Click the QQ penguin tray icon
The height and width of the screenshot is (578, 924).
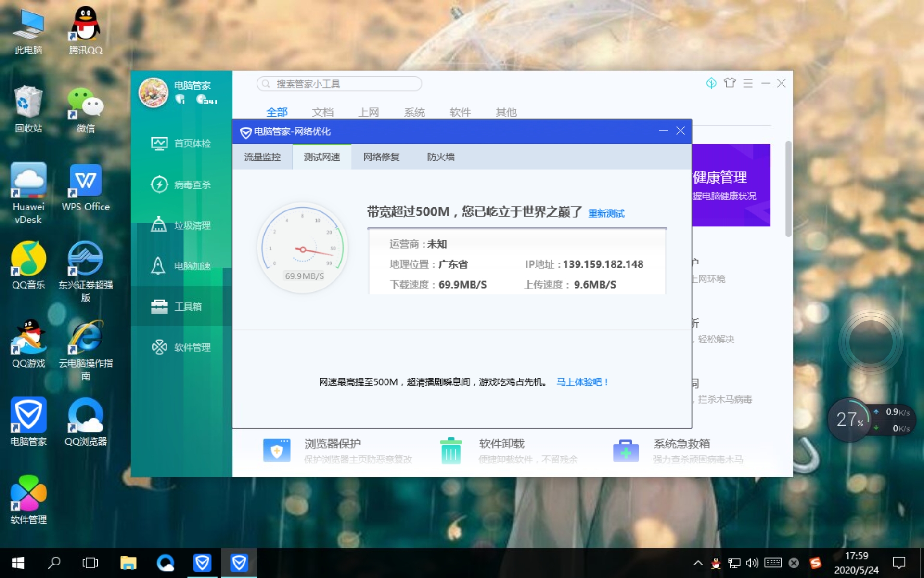point(717,563)
